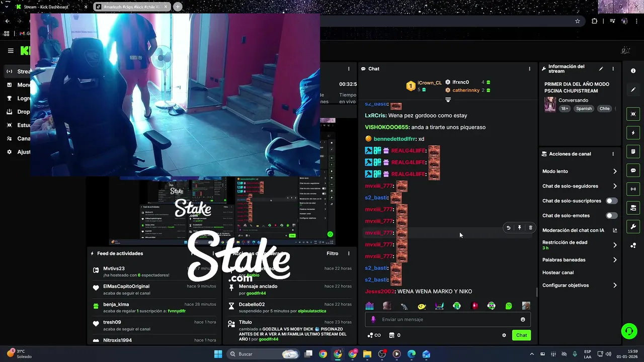Click username Jesxs2002 in chat

(380, 292)
